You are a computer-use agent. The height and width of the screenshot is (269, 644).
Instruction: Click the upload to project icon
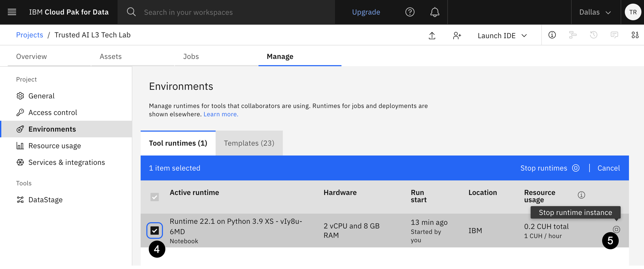[x=432, y=36]
